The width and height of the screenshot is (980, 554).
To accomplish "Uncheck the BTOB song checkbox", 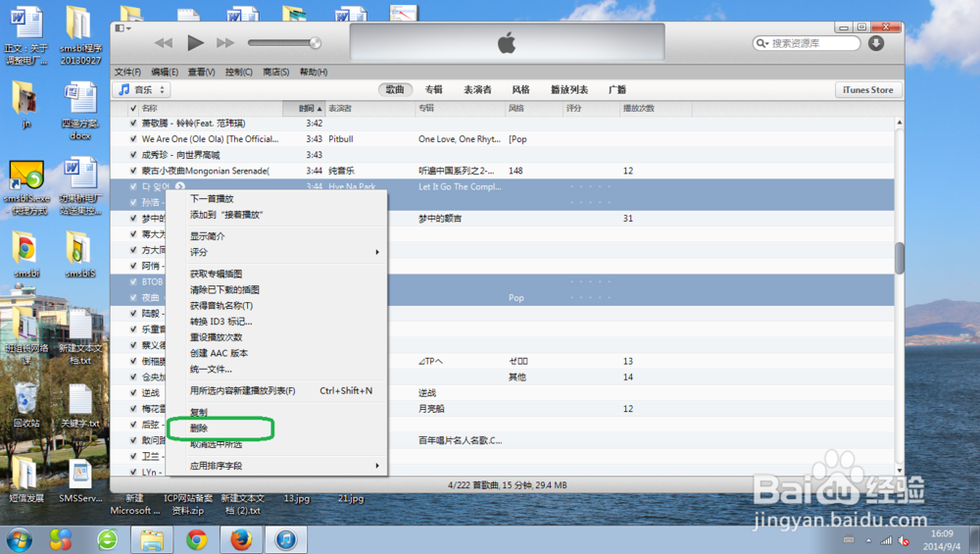I will coord(133,281).
